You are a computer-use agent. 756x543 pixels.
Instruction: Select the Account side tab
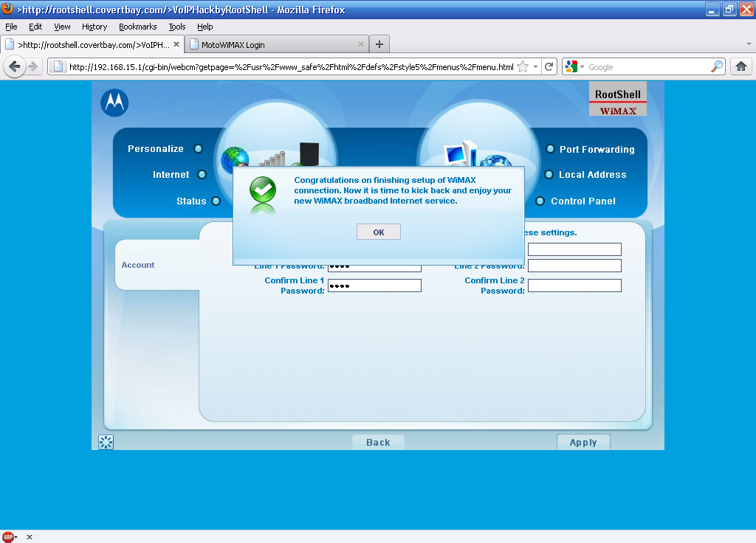[157, 265]
